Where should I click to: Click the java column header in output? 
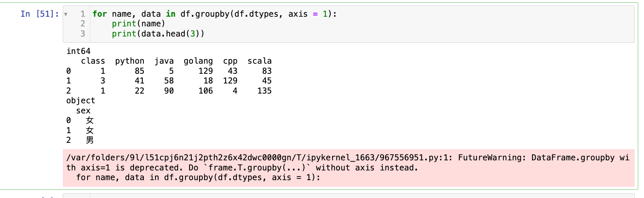click(x=164, y=61)
